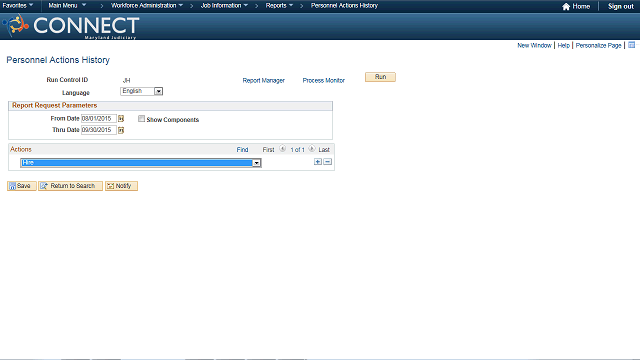Click the Save button
The image size is (640, 360).
(x=22, y=186)
